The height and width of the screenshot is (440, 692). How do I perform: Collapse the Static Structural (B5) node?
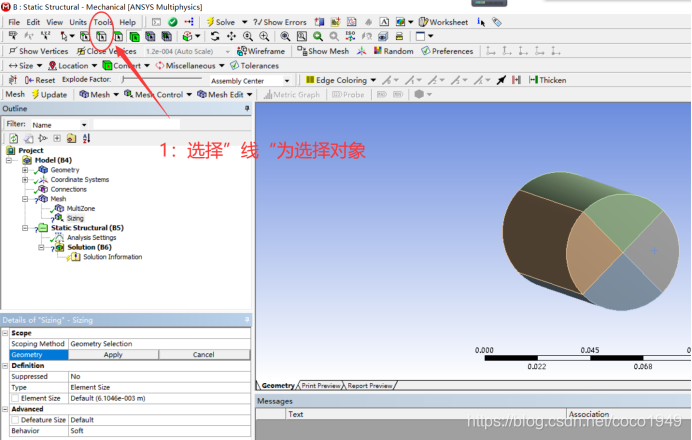[25, 228]
